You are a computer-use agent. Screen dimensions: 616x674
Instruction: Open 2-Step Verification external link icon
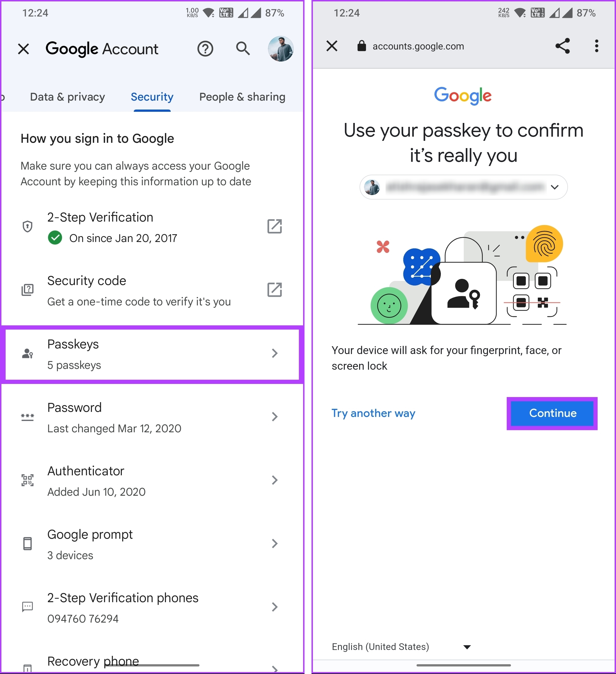click(x=274, y=226)
